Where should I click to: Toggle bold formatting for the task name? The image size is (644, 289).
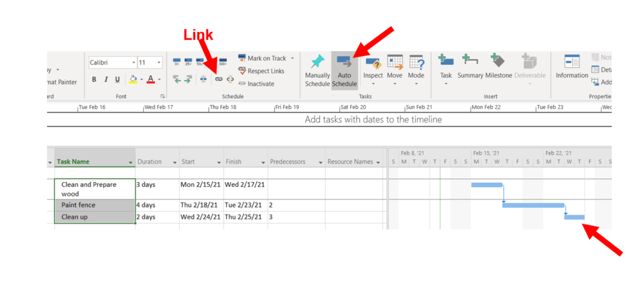click(94, 80)
